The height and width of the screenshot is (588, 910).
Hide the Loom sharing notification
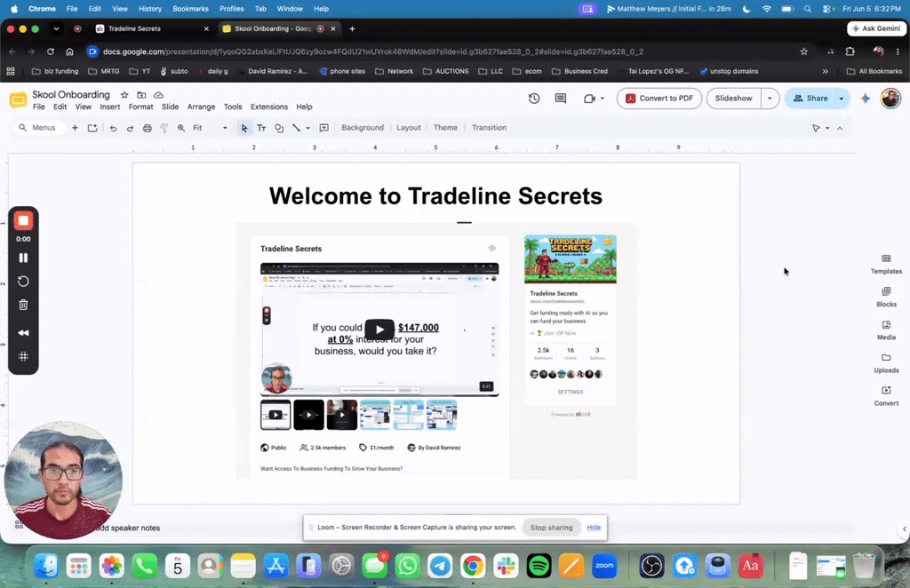[x=594, y=528]
